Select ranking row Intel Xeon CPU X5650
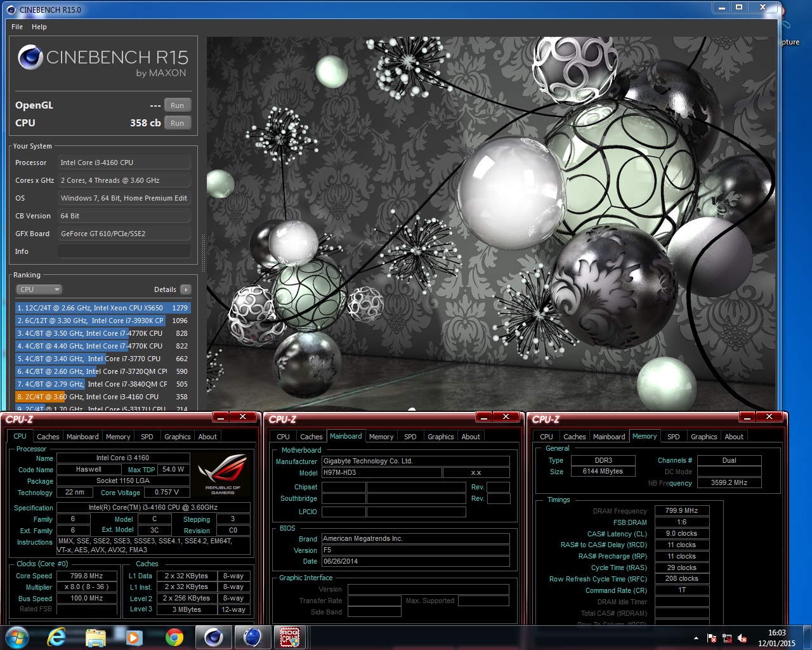The height and width of the screenshot is (650, 812). click(103, 308)
